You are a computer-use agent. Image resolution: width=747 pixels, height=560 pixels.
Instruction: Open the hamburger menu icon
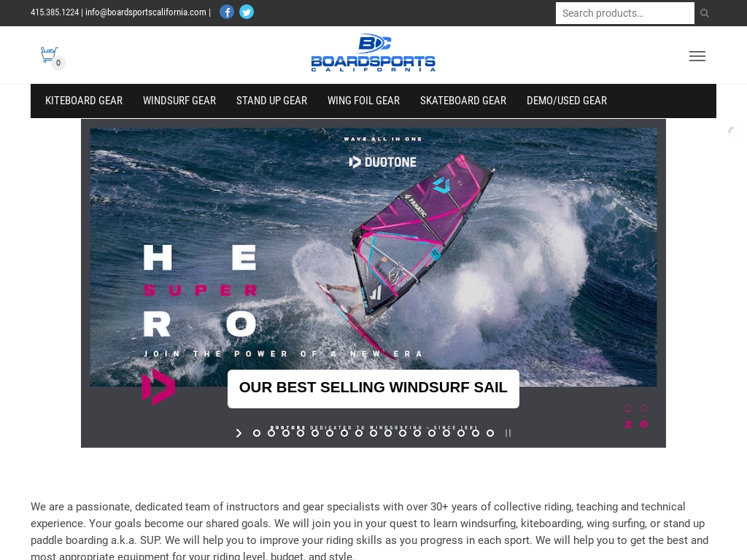tap(697, 56)
